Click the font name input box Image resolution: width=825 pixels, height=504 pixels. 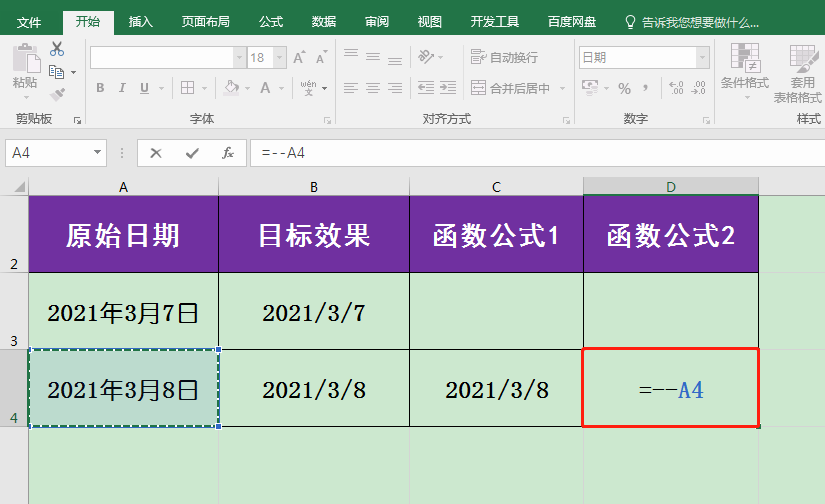(x=162, y=57)
